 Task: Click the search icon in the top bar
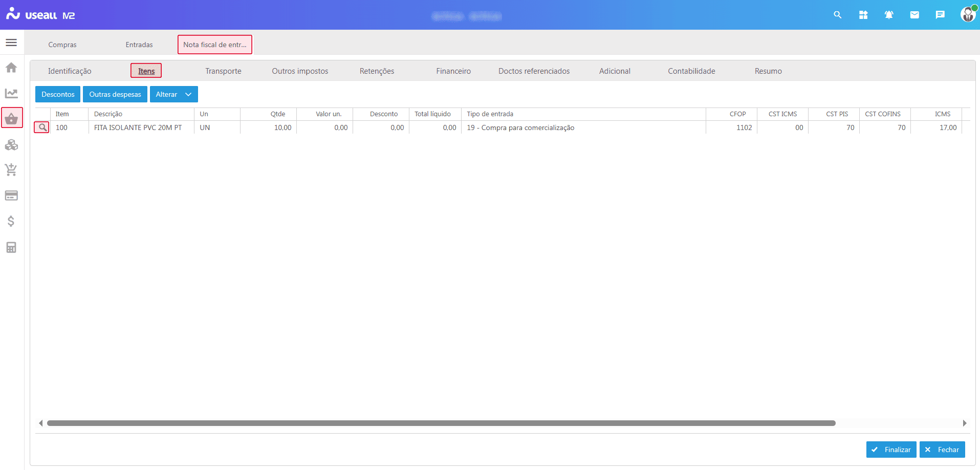coord(838,15)
